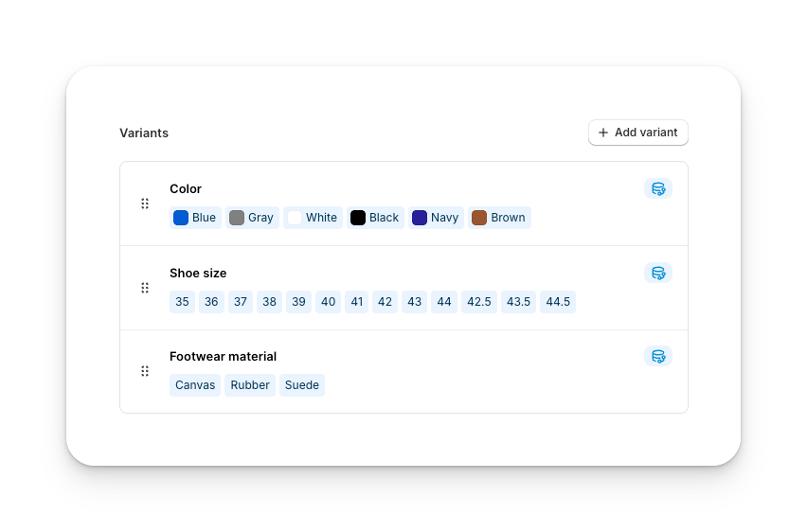This screenshot has width=807, height=532.
Task: Select the Brown color swatch
Action: 479,218
